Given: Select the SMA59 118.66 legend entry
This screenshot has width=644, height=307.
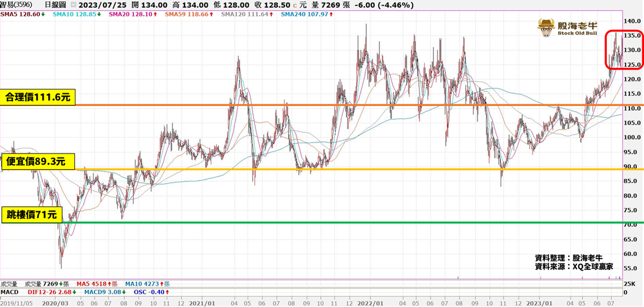Looking at the screenshot, I should click(180, 13).
